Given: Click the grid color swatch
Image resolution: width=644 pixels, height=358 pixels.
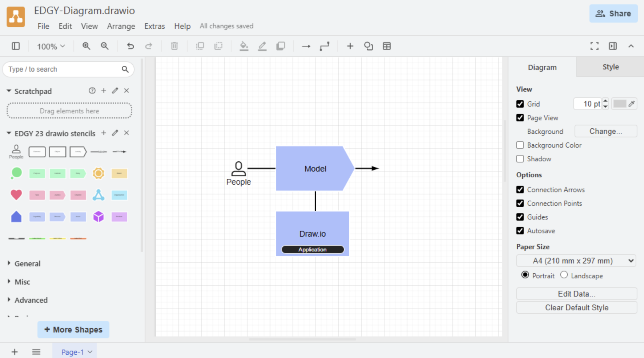Looking at the screenshot, I should 620,104.
